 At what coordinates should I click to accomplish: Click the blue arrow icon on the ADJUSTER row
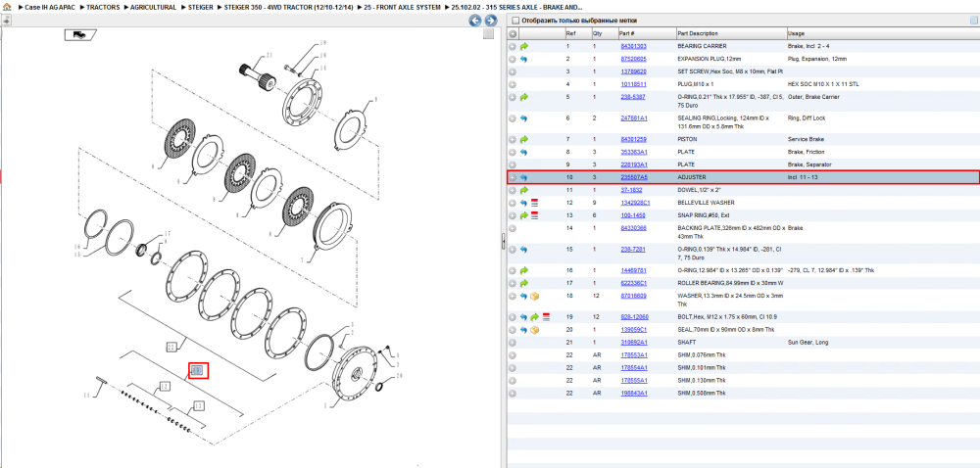pyautogui.click(x=523, y=177)
